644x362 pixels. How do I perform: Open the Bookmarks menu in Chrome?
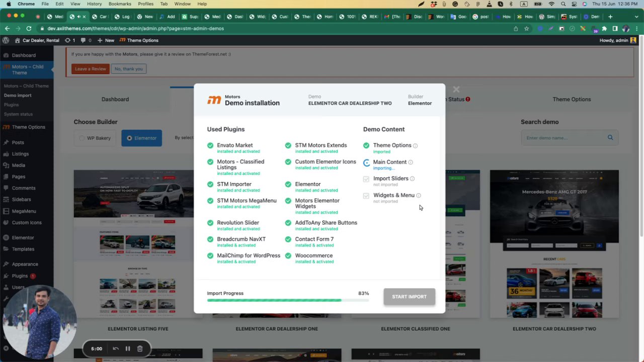(x=120, y=4)
